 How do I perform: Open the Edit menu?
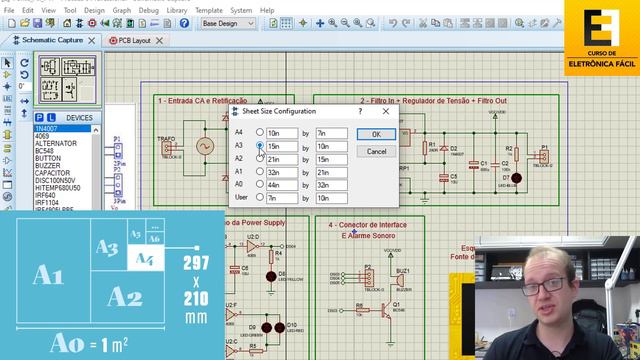tap(28, 10)
